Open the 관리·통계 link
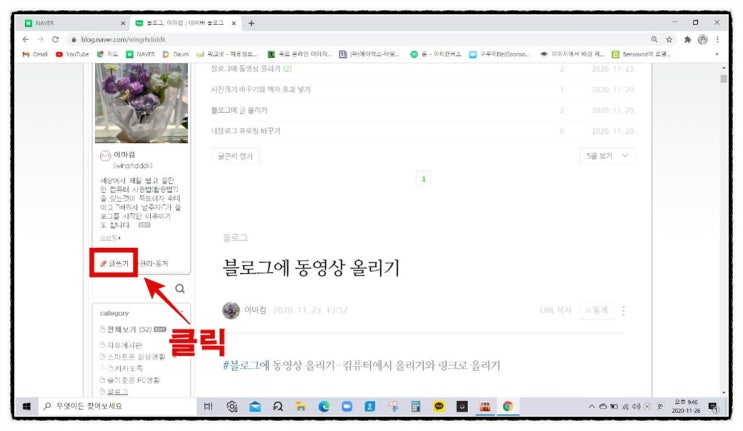743x431 pixels. [153, 263]
